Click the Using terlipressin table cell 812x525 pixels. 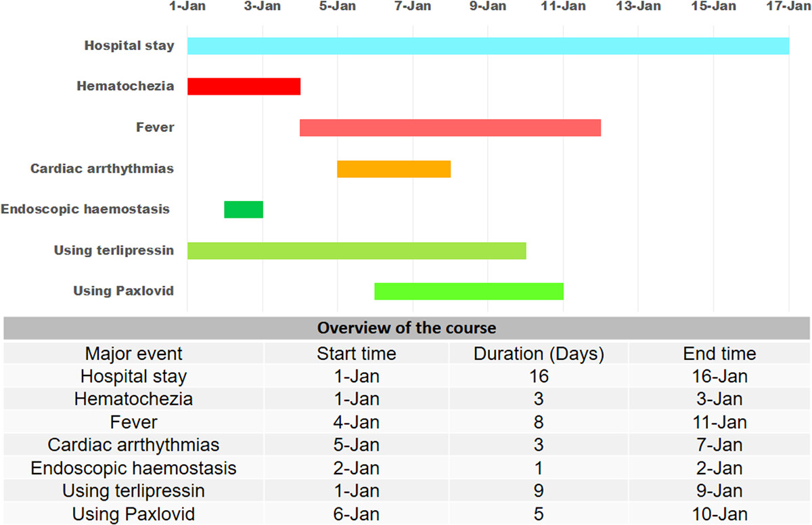tap(133, 491)
